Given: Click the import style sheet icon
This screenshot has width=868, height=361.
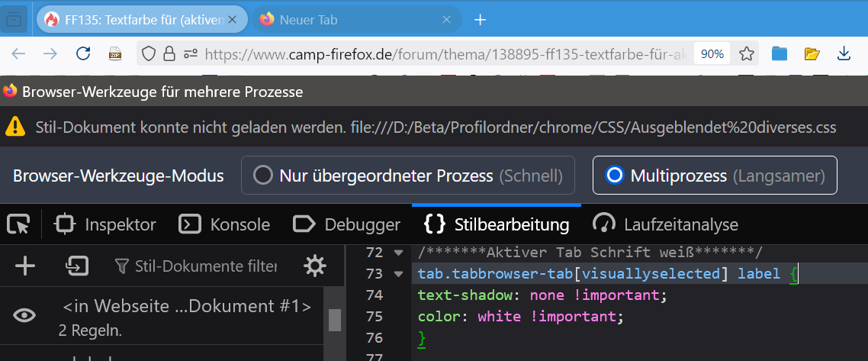Looking at the screenshot, I should tap(76, 266).
